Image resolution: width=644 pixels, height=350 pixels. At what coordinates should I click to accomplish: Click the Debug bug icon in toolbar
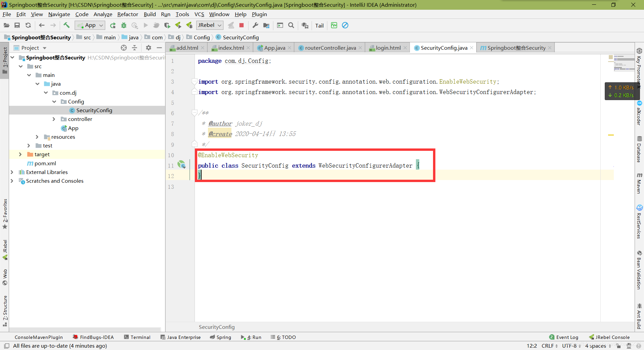point(124,25)
